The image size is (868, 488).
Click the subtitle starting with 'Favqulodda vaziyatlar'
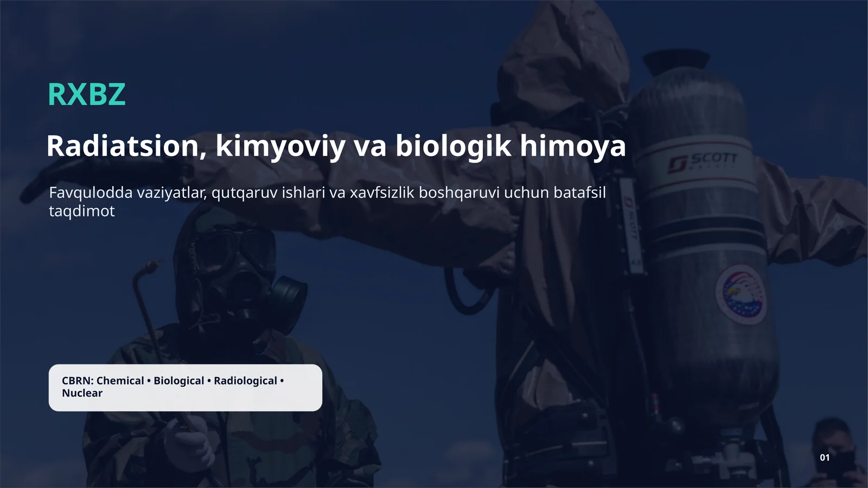tap(327, 201)
